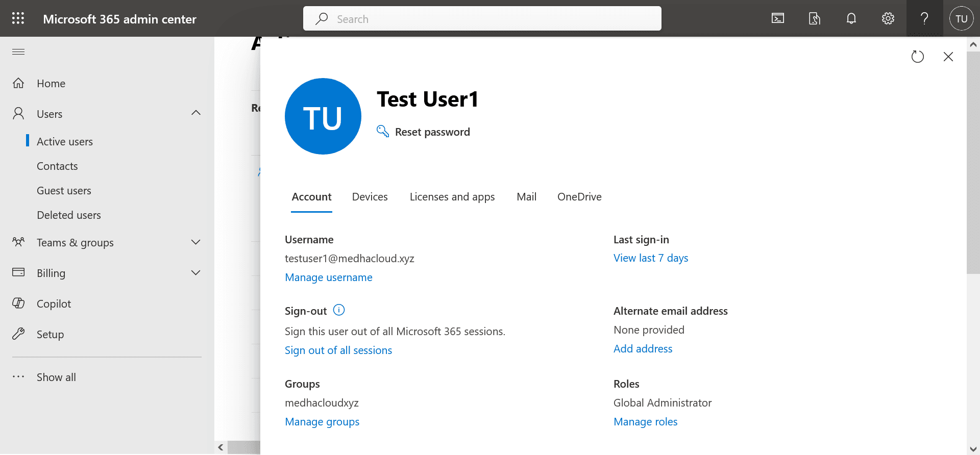Refresh the user details panel
This screenshot has width=980, height=455.
(918, 57)
